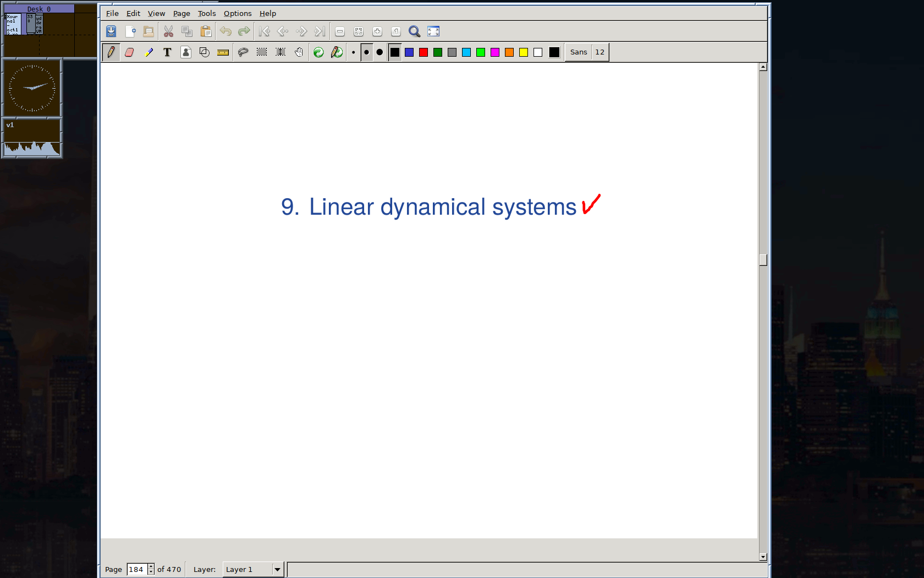Click the Sans 12 font button
The width and height of the screenshot is (924, 578).
point(587,52)
